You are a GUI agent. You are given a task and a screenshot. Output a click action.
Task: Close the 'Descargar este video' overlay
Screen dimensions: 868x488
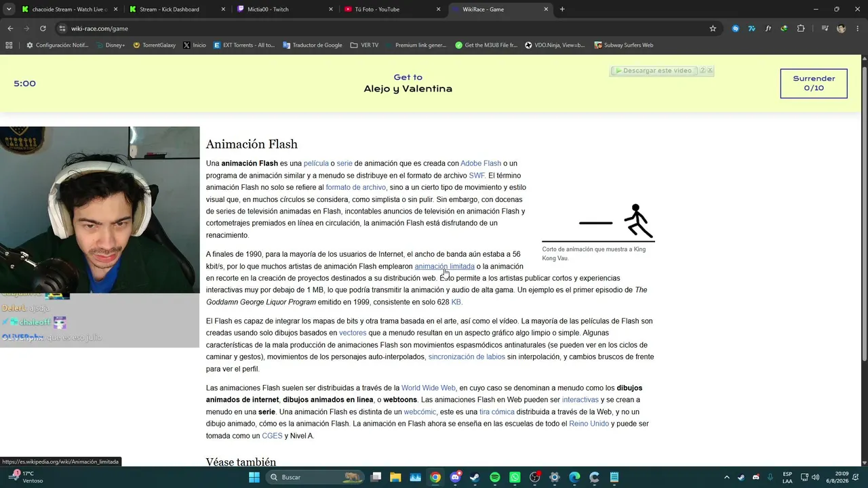(x=710, y=70)
